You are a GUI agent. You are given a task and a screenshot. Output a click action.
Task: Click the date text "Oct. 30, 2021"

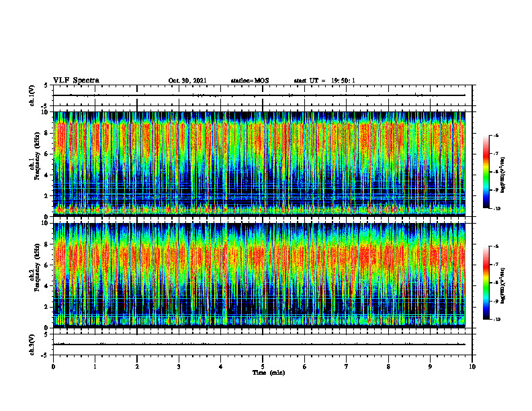coord(187,81)
